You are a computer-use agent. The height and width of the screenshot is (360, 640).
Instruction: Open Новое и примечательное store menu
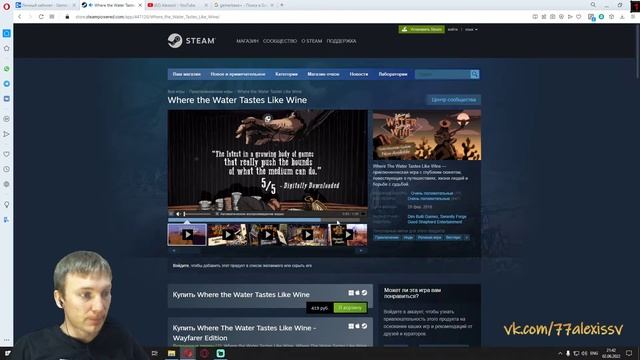238,74
